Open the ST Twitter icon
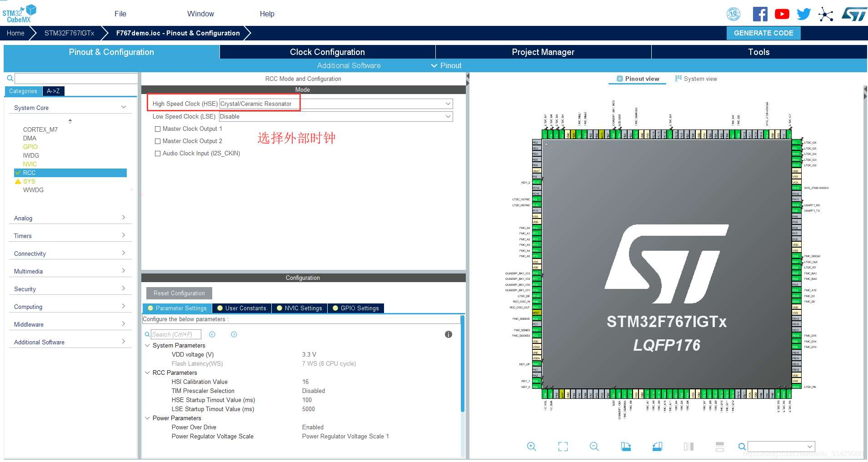The width and height of the screenshot is (868, 462). click(803, 14)
